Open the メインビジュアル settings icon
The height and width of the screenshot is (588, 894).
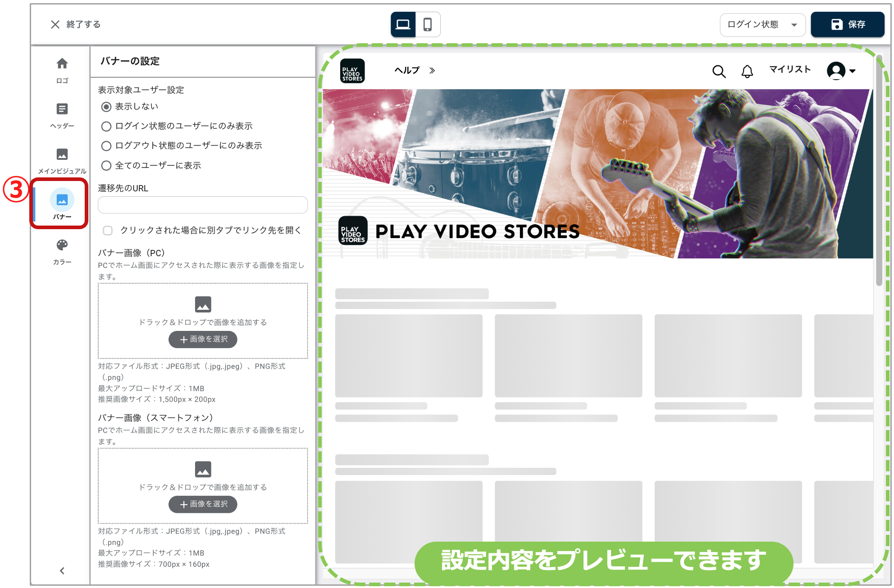62,154
